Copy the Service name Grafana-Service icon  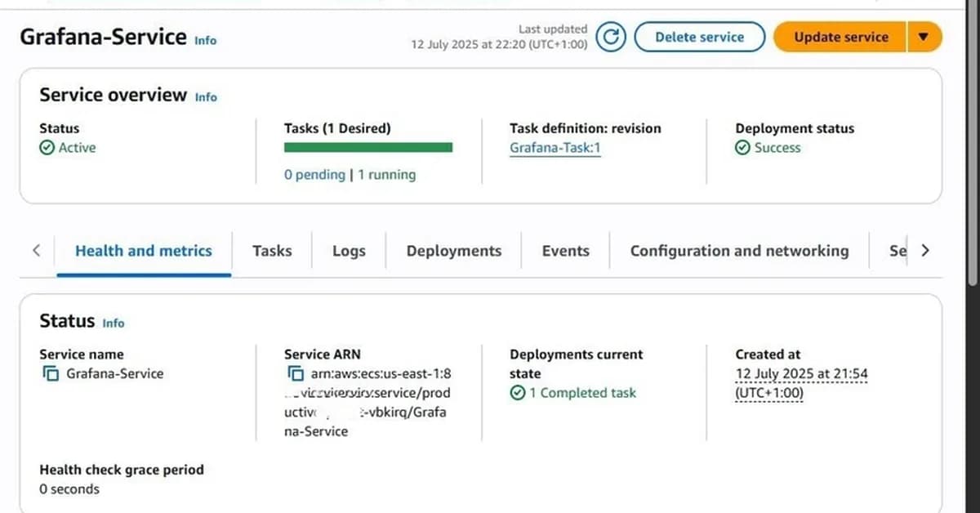[51, 374]
